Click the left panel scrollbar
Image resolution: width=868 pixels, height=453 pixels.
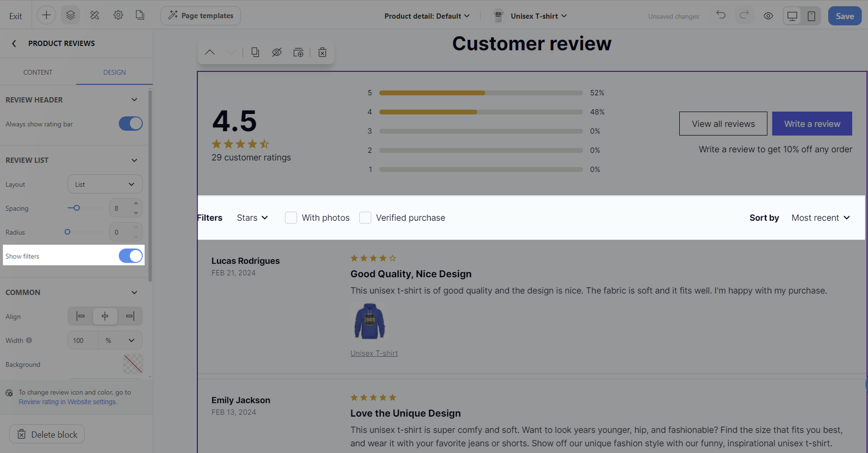(150, 186)
